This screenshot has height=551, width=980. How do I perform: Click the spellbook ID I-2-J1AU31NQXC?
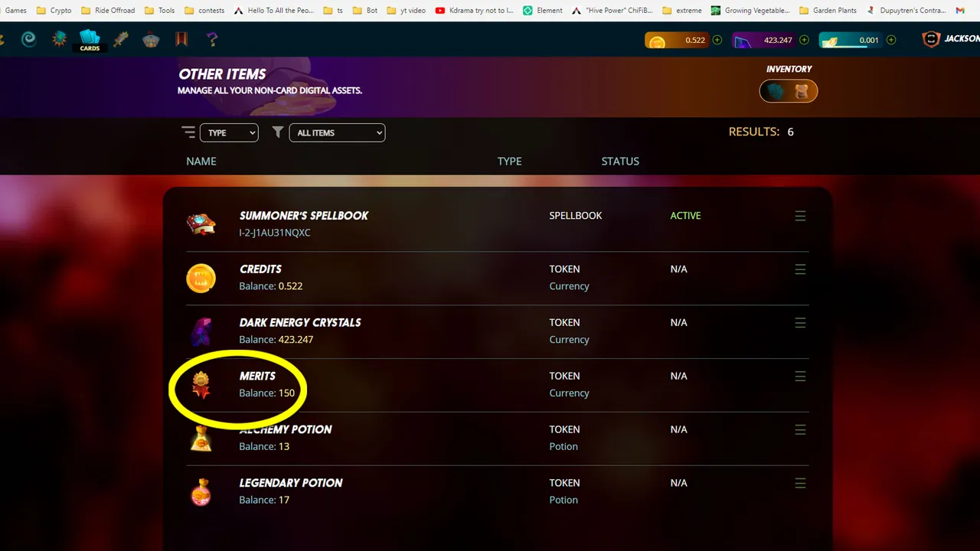[275, 233]
